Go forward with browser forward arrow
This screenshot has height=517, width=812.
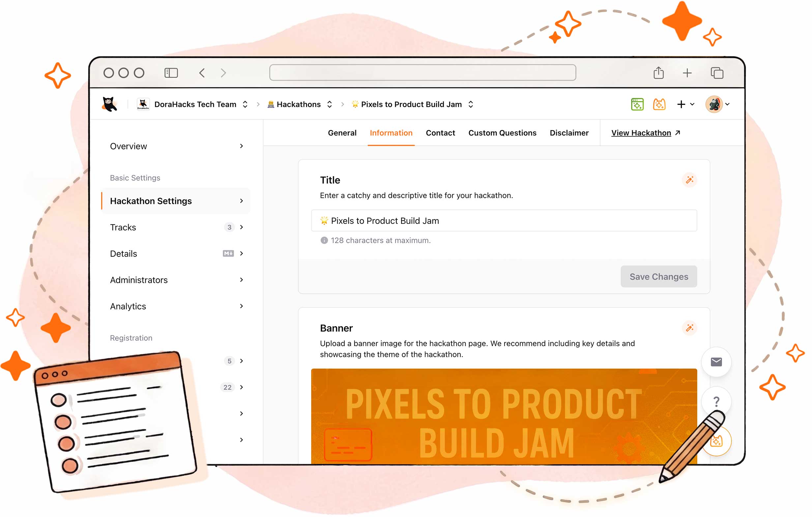point(223,73)
